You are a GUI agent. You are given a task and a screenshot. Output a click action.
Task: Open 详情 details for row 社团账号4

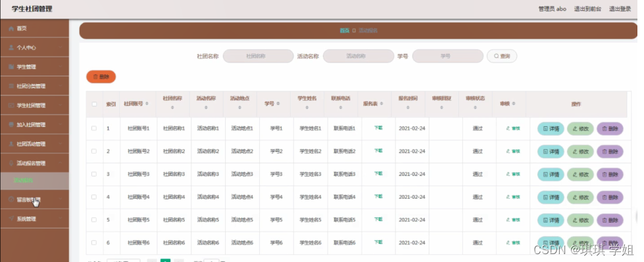[x=551, y=197]
